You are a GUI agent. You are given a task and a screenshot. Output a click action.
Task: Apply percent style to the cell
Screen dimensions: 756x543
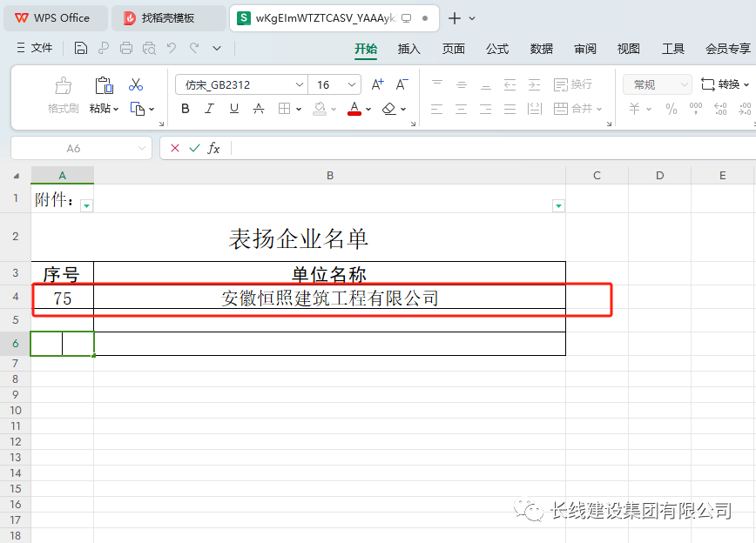(x=671, y=108)
